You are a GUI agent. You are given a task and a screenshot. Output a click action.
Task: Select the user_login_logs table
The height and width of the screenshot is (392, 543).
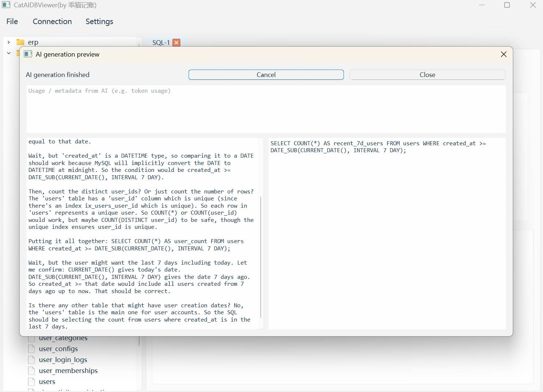coord(63,360)
